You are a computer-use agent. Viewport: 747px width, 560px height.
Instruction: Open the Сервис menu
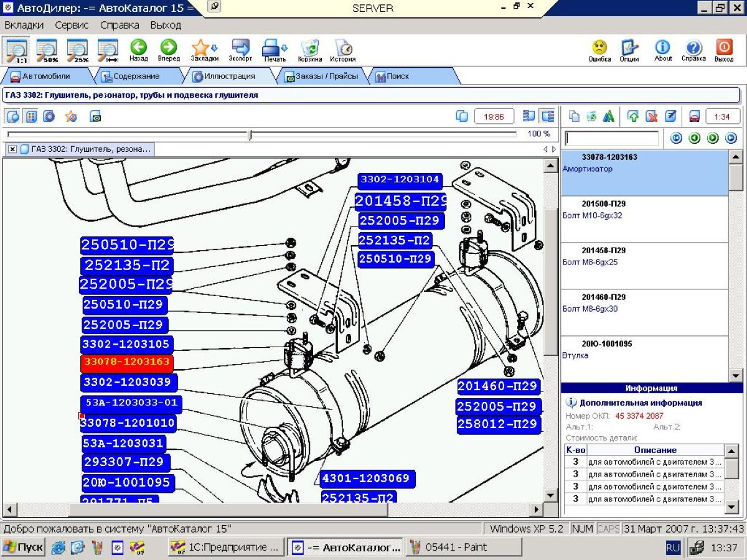point(72,26)
